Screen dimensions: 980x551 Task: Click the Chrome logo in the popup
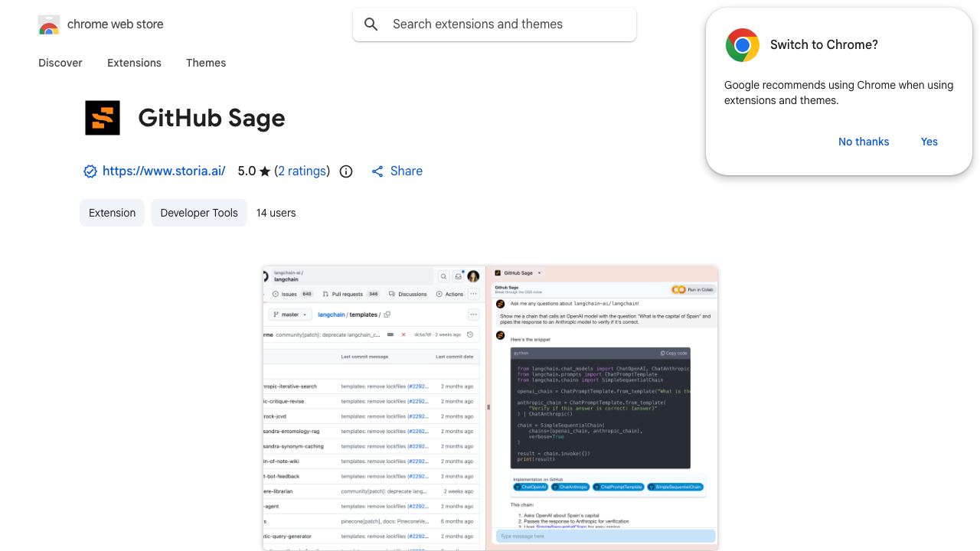click(x=743, y=45)
